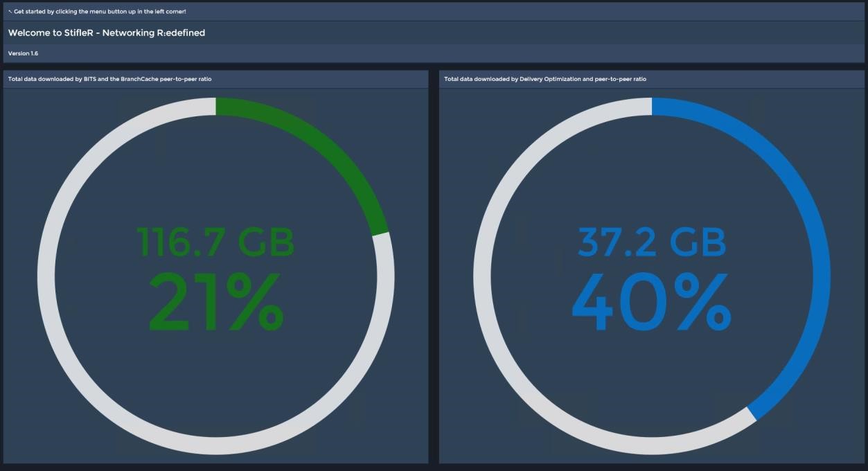The width and height of the screenshot is (868, 471).
Task: Select the 'Get started by clicking the menu button' hint
Action: point(100,12)
